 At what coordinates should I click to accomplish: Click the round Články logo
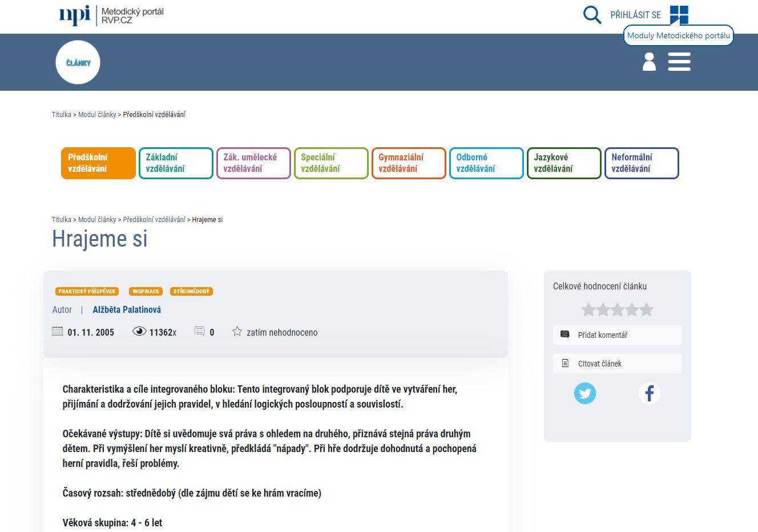point(78,62)
